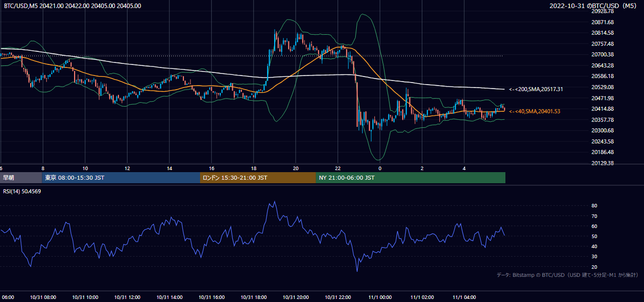Click hour tick '2' under the price chart

coord(422,168)
